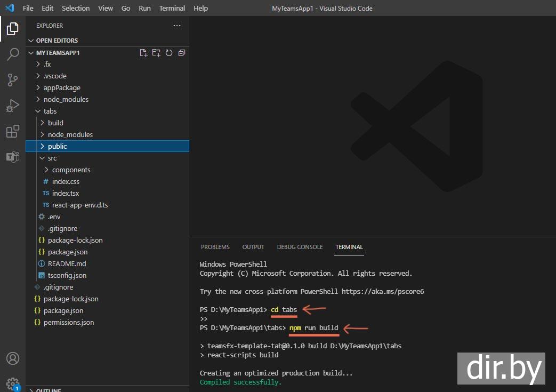Open the Accounts icon in activity bar
The height and width of the screenshot is (392, 556).
13,358
